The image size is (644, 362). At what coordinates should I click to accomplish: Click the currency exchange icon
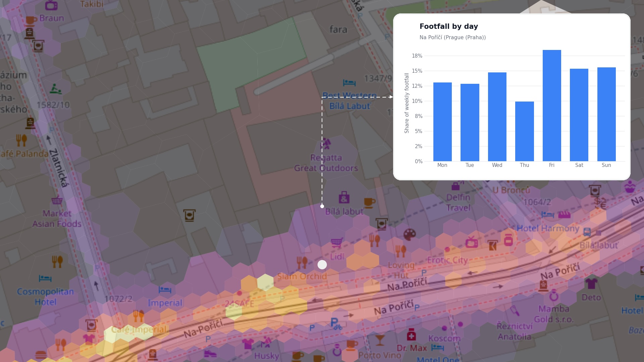coord(600,203)
